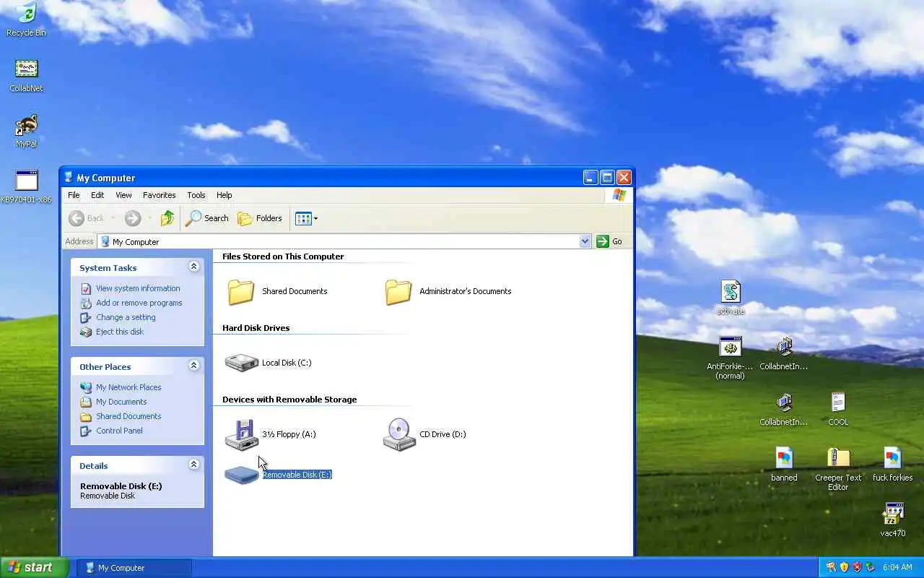Screen dimensions: 924x578
Task: Open the Tools menu
Action: pyautogui.click(x=196, y=195)
